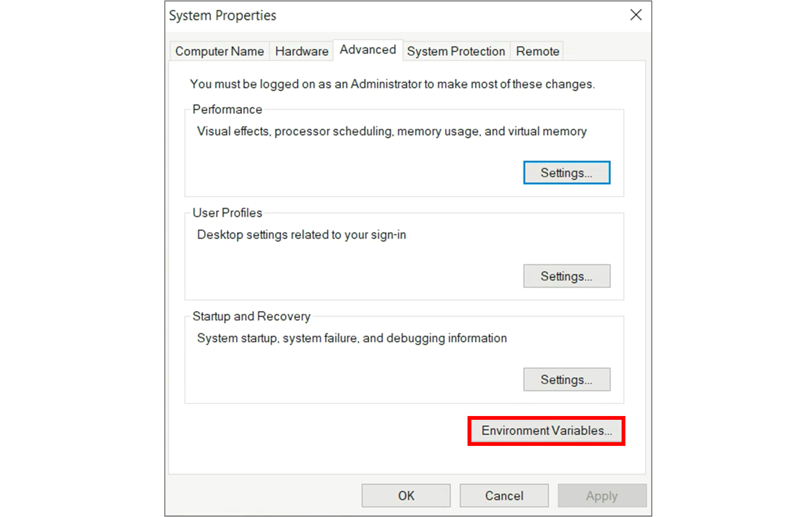Switch to the Computer Name tab

[x=220, y=51]
